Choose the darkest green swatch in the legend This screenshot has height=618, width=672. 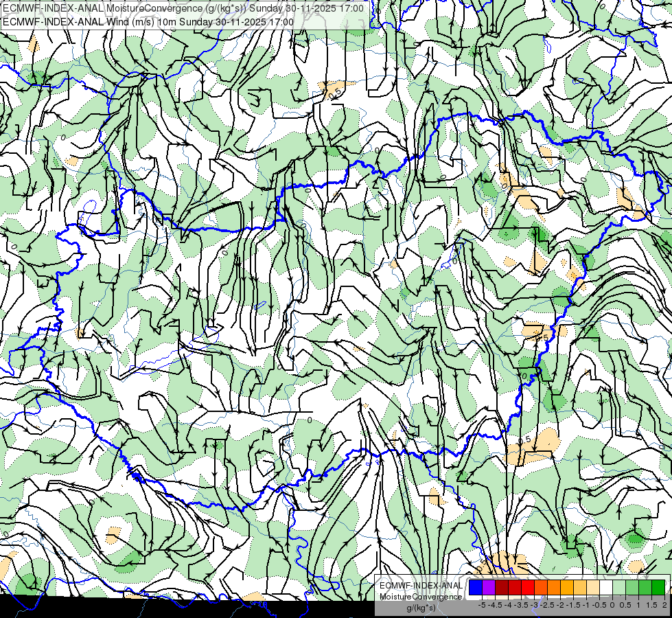point(658,588)
